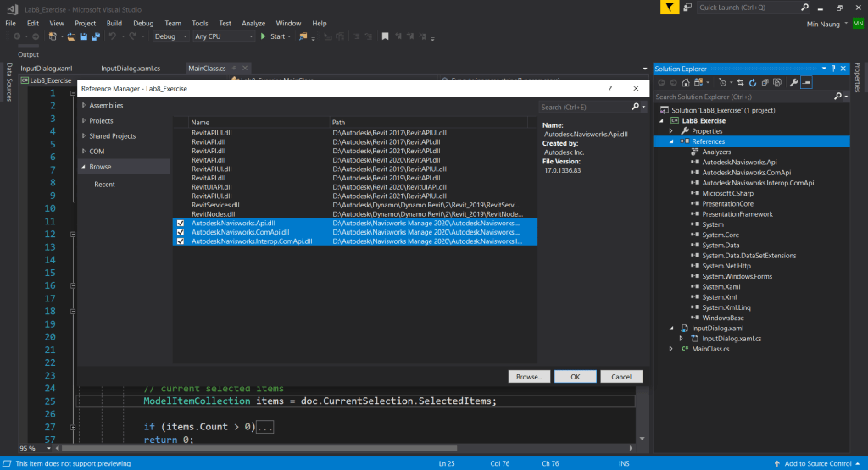Toggle the Autodesk.Navisworks.Interop.ComApi.dll checkbox
Image resolution: width=868 pixels, height=470 pixels.
pos(180,241)
